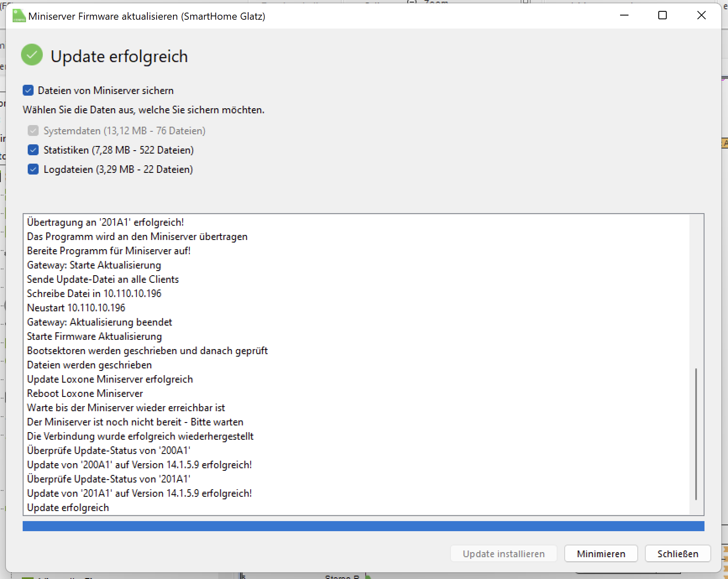728x579 pixels.
Task: Select log line 'Update von '200A1' auf Version 14.1.5.9'
Action: click(139, 464)
